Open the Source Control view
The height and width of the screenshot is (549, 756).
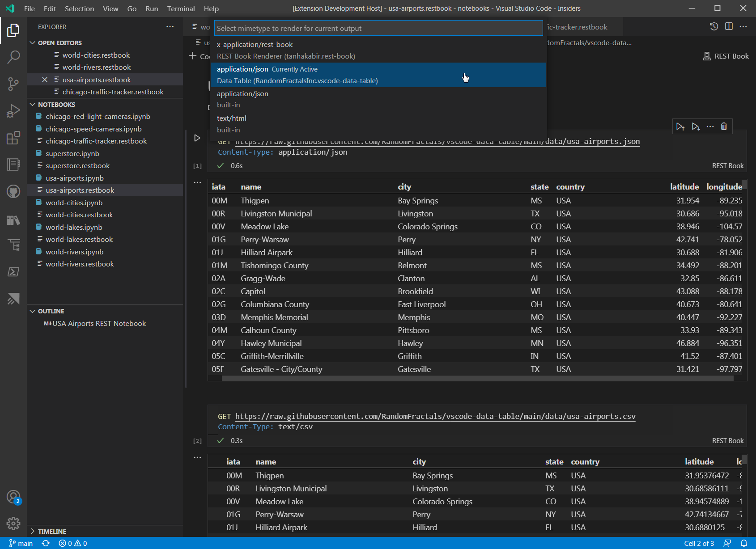point(13,84)
